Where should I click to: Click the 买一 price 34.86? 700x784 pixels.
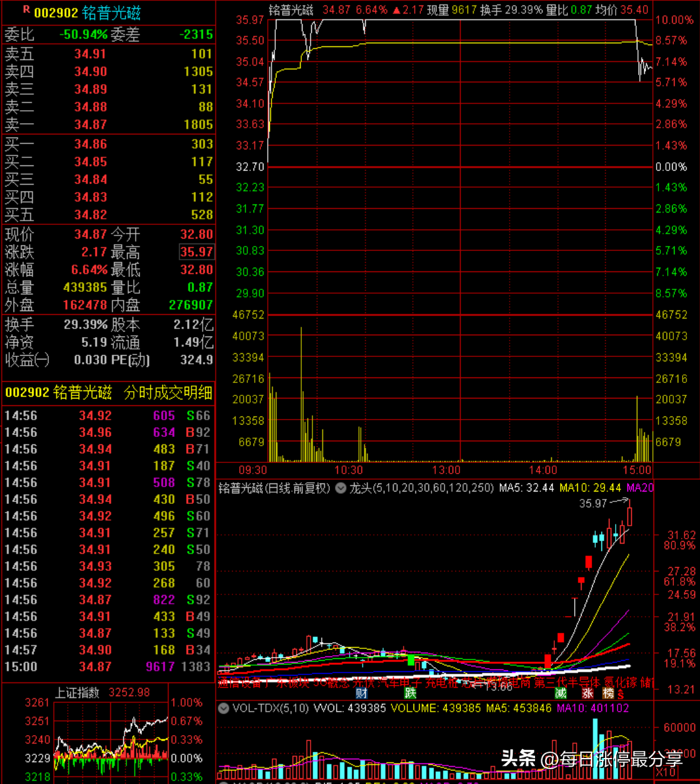pos(91,144)
